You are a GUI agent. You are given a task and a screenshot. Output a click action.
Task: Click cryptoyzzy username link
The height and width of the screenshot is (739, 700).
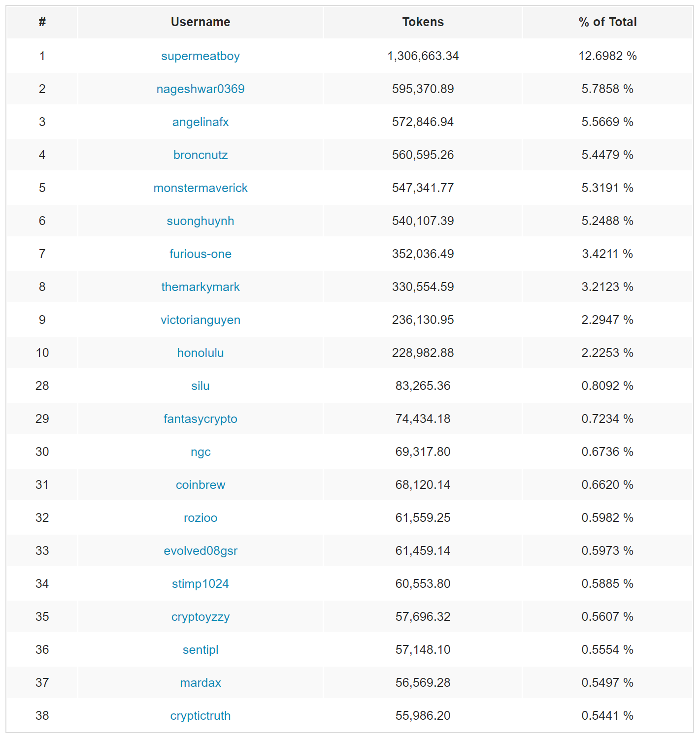(x=200, y=617)
